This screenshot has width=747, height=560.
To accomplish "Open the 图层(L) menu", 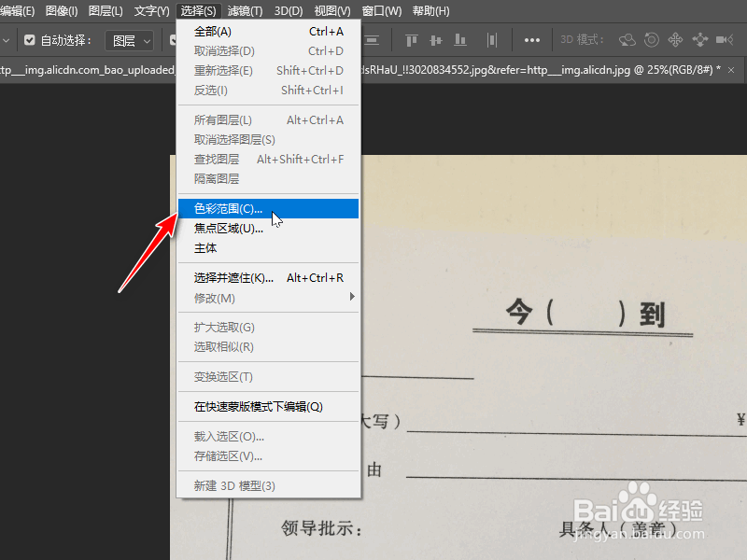I will pyautogui.click(x=106, y=11).
